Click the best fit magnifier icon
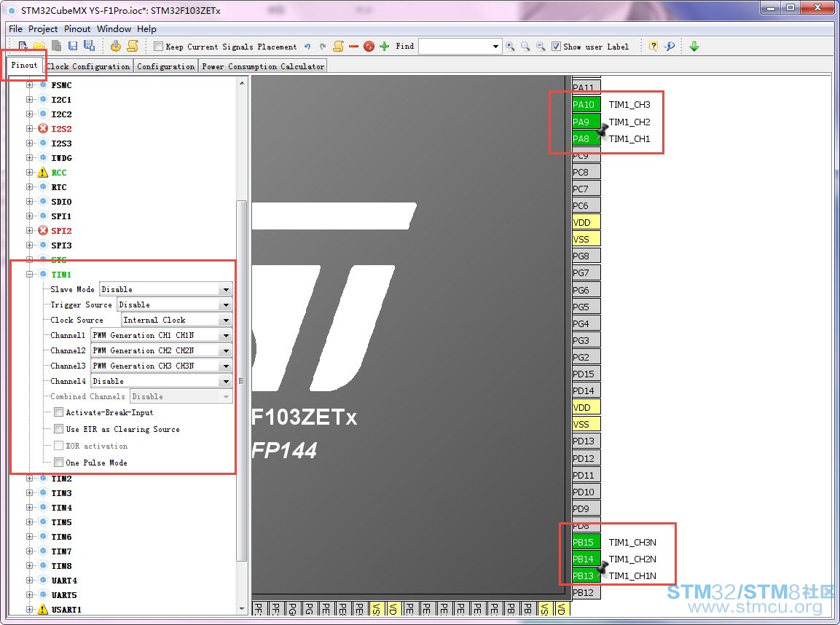This screenshot has width=840, height=625. pos(525,47)
